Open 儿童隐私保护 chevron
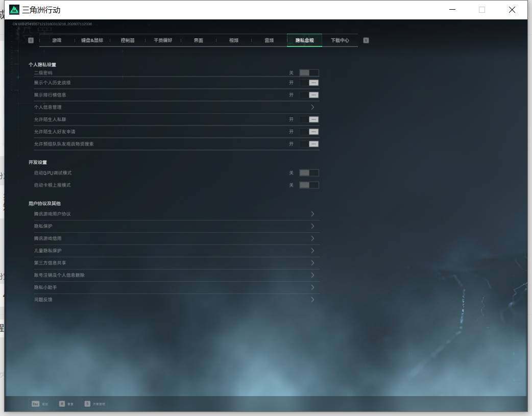 [312, 251]
